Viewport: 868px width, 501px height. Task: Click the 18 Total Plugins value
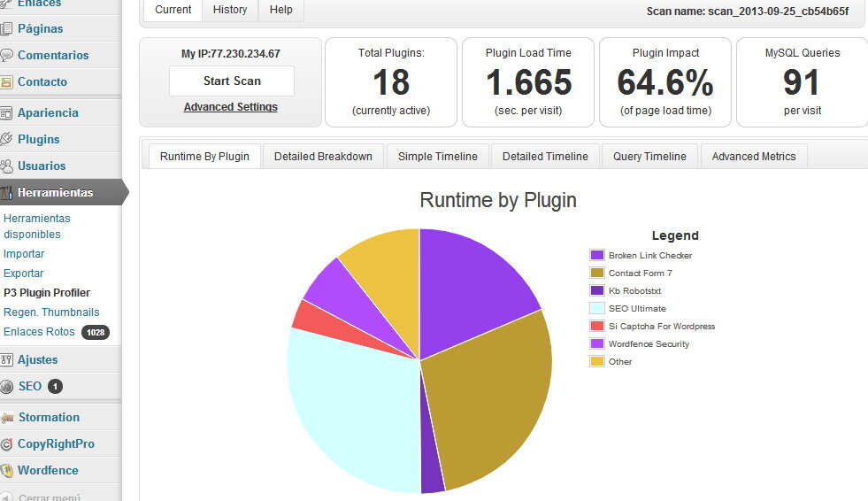click(x=391, y=82)
